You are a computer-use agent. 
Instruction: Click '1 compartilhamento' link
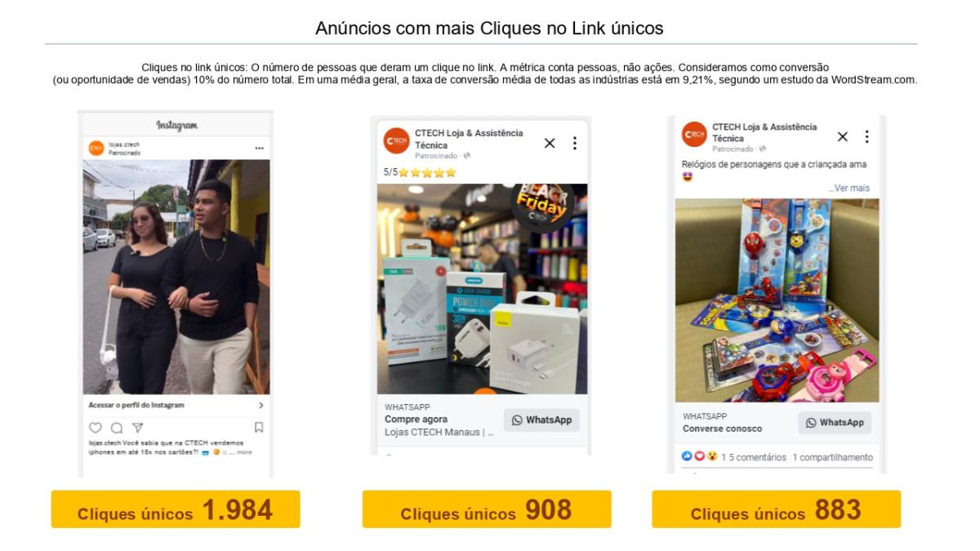pyautogui.click(x=832, y=457)
